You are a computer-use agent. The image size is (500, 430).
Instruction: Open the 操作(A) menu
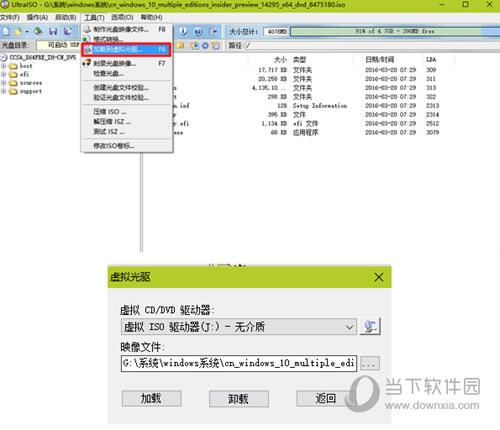[37, 17]
